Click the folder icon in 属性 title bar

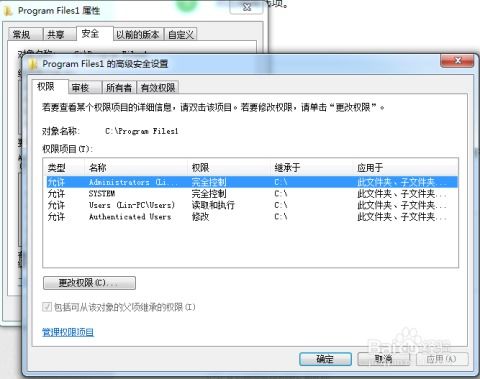tap(8, 11)
